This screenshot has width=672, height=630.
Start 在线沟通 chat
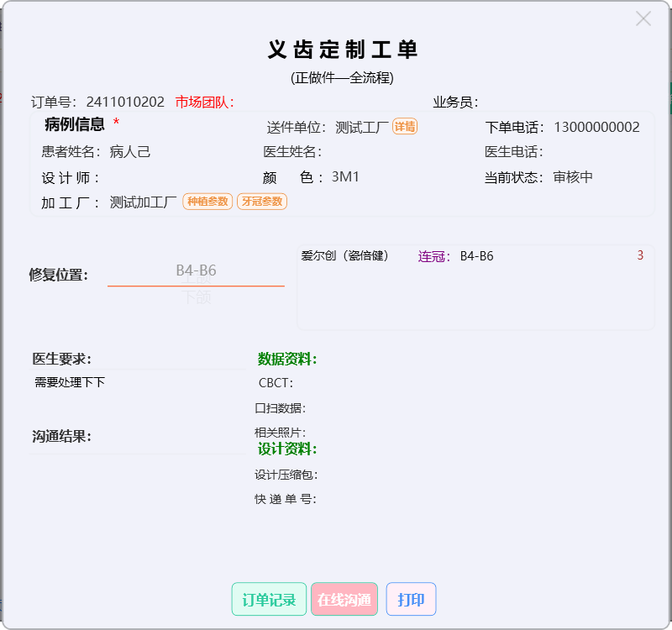pyautogui.click(x=344, y=600)
